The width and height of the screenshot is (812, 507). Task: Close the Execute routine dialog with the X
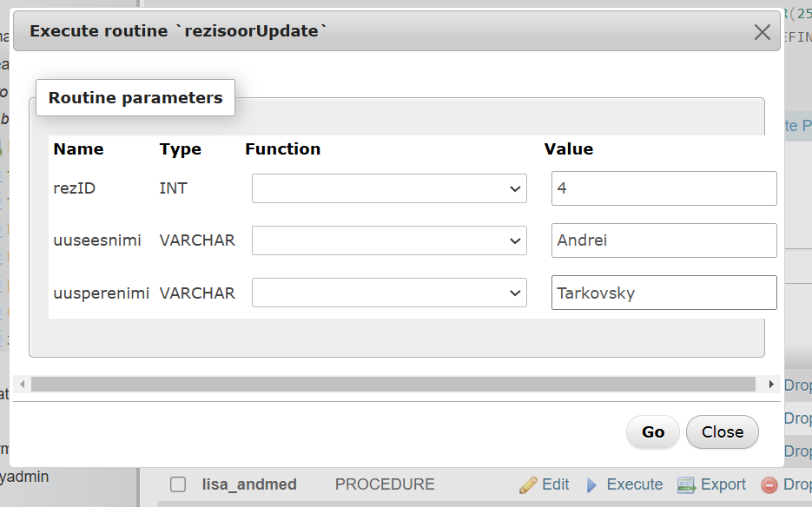(x=762, y=32)
